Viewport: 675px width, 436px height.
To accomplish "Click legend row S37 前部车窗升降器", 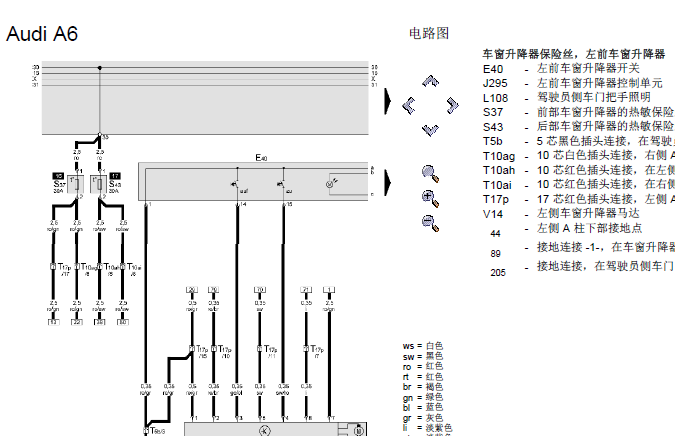I will [x=579, y=112].
